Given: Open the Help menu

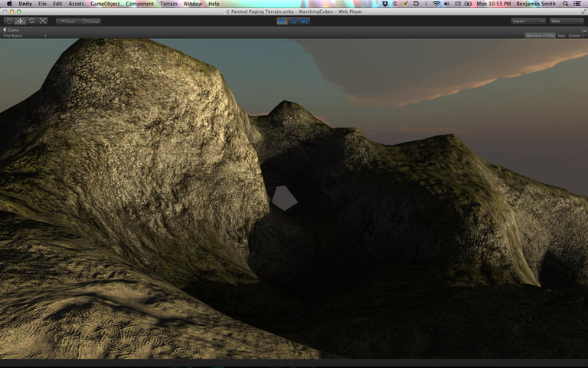Looking at the screenshot, I should [214, 4].
